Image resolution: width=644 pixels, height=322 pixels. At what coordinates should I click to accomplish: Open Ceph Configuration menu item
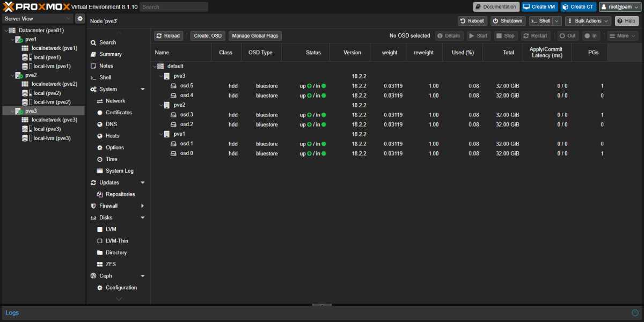[x=121, y=288]
